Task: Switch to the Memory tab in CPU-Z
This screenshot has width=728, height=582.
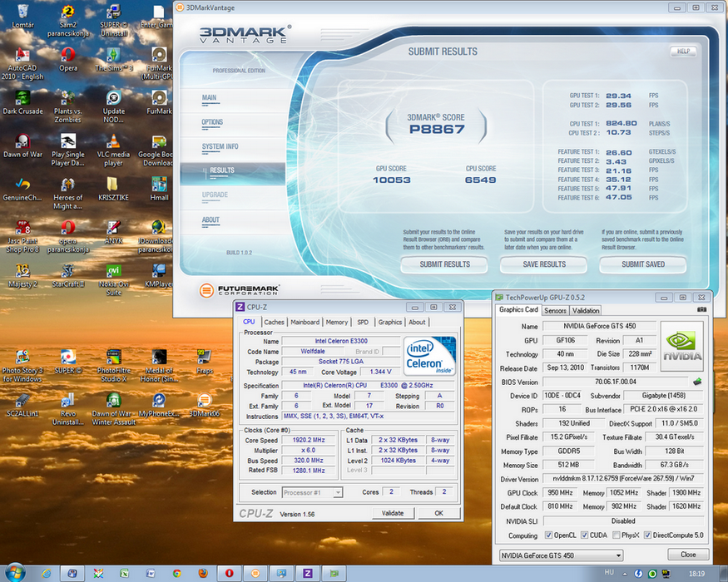Action: [337, 322]
